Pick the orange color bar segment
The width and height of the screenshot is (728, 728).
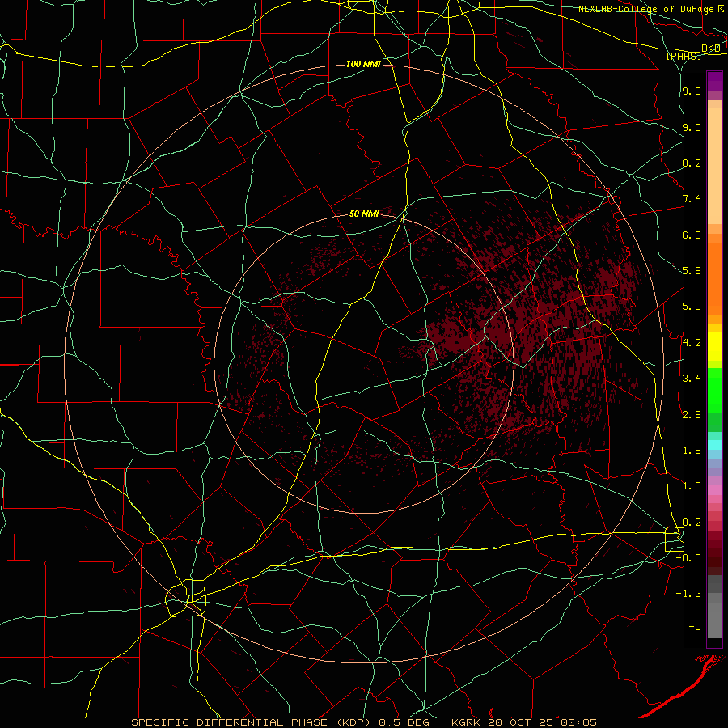tap(714, 280)
